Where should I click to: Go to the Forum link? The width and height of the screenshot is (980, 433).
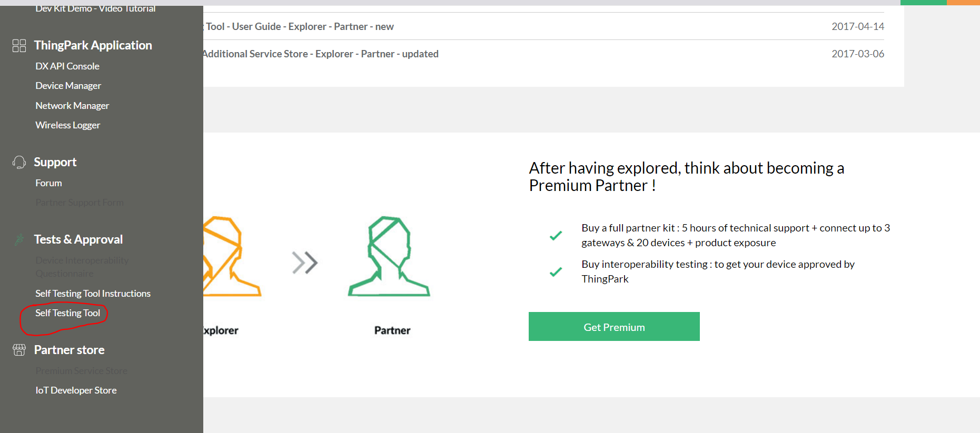(x=48, y=183)
